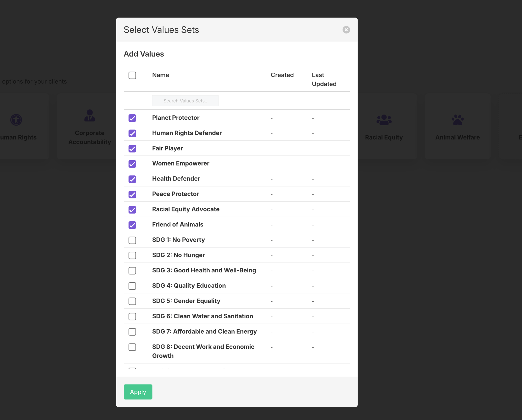Image resolution: width=522 pixels, height=420 pixels.
Task: Toggle the select-all checkbox in header
Action: click(x=132, y=75)
